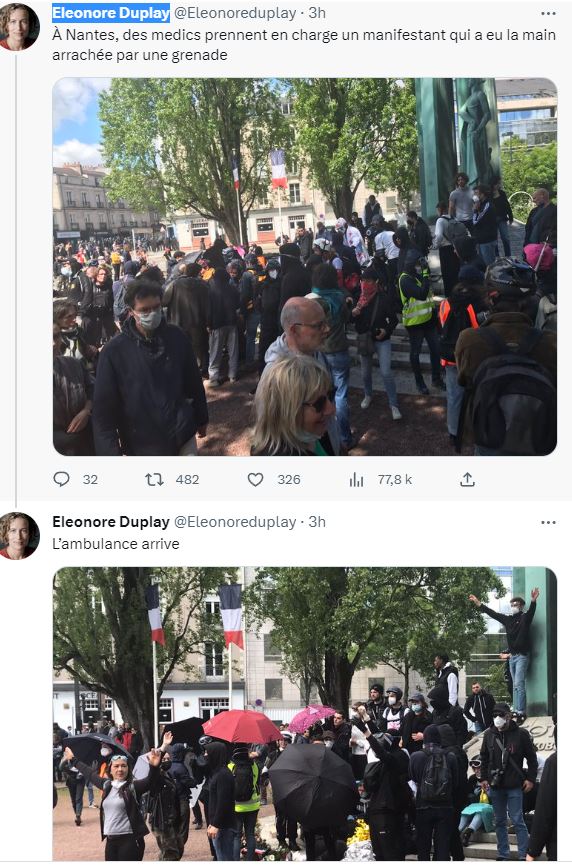
Task: Open the highlighted Eleonore Duplay name link
Action: tap(111, 13)
